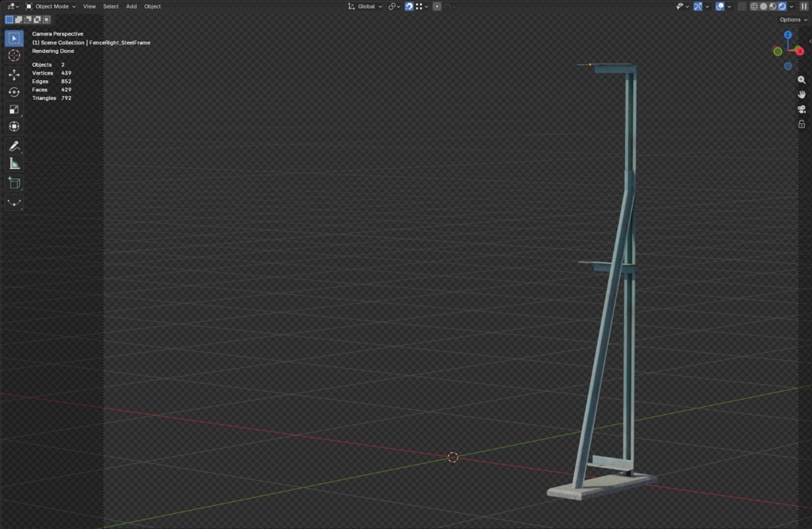Click the Camera Perspective text
The width and height of the screenshot is (812, 529).
click(57, 33)
